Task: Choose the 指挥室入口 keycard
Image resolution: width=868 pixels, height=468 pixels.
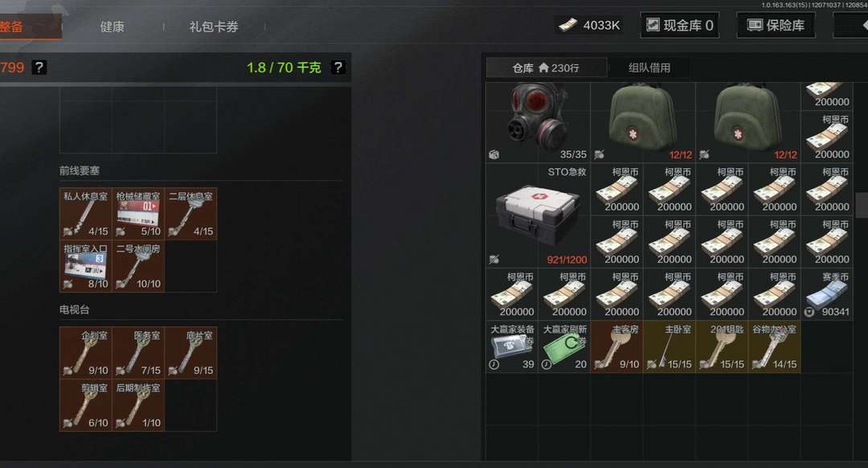Action: tap(85, 266)
